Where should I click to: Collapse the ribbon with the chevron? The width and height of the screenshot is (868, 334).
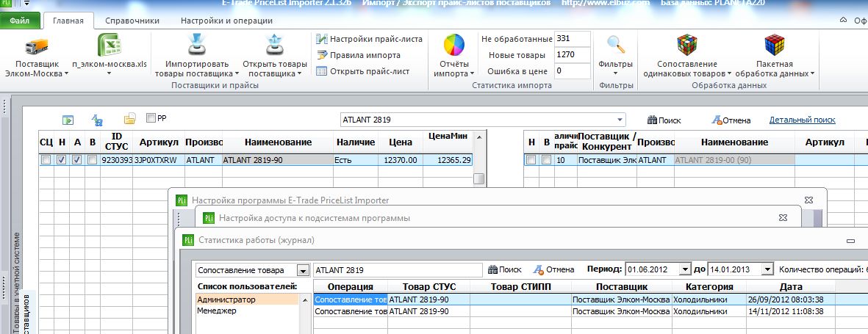pyautogui.click(x=843, y=20)
